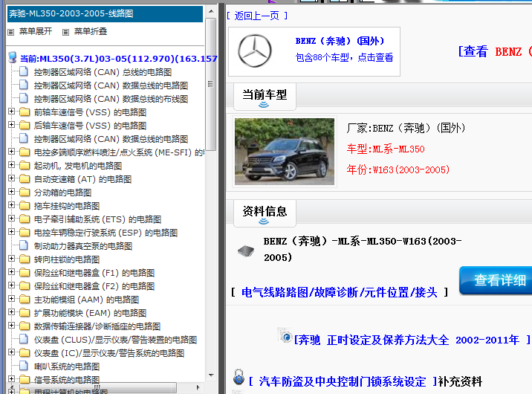Expand the 扩展功能模块 (EAM) node
This screenshot has height=394, width=532.
12,312
